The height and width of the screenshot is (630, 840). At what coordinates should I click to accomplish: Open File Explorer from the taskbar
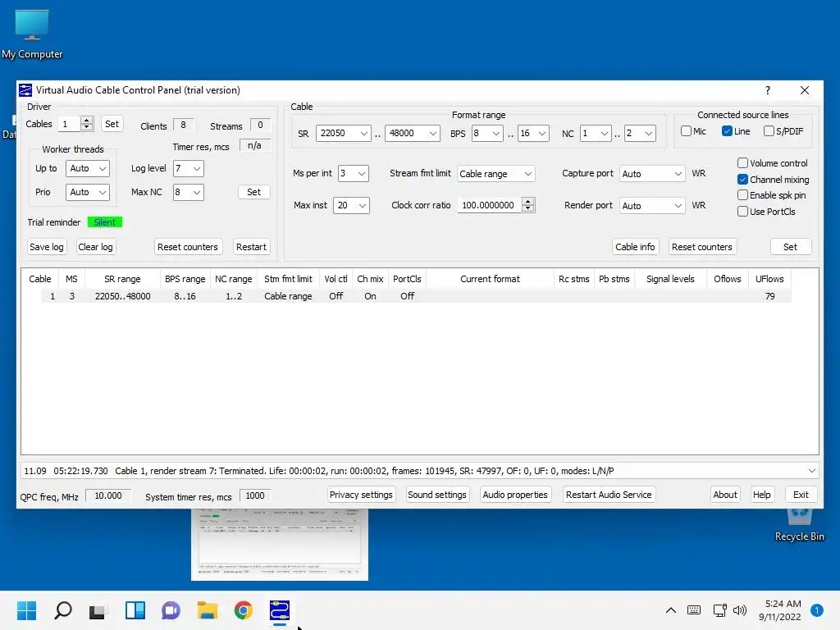[208, 610]
